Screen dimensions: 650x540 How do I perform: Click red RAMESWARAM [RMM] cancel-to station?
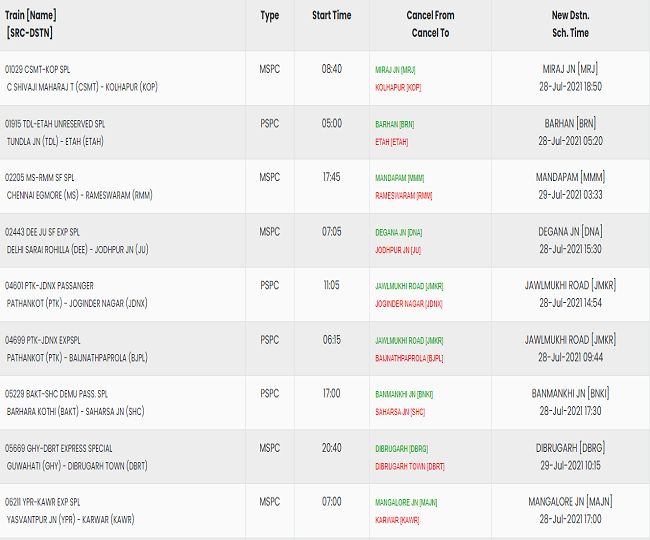click(x=403, y=195)
